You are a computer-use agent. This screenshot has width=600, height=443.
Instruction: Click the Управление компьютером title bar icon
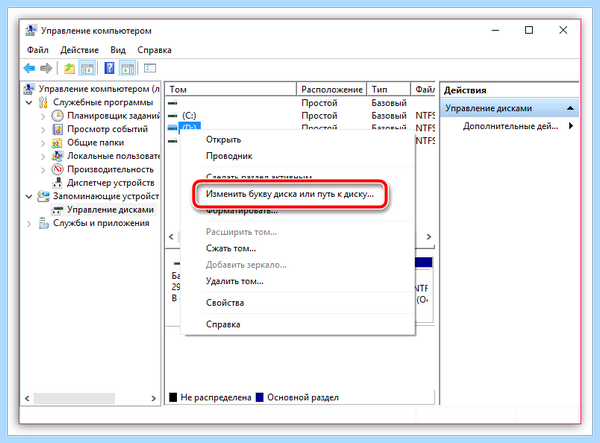(x=31, y=30)
